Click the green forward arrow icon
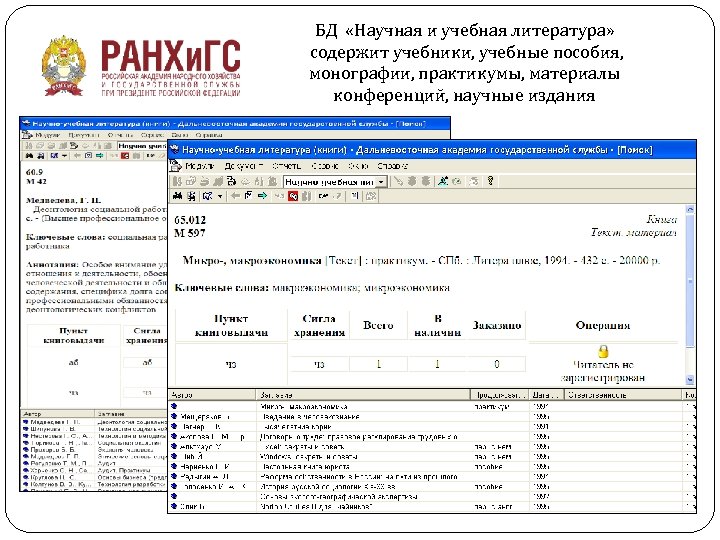The image size is (720, 540). [x=263, y=196]
